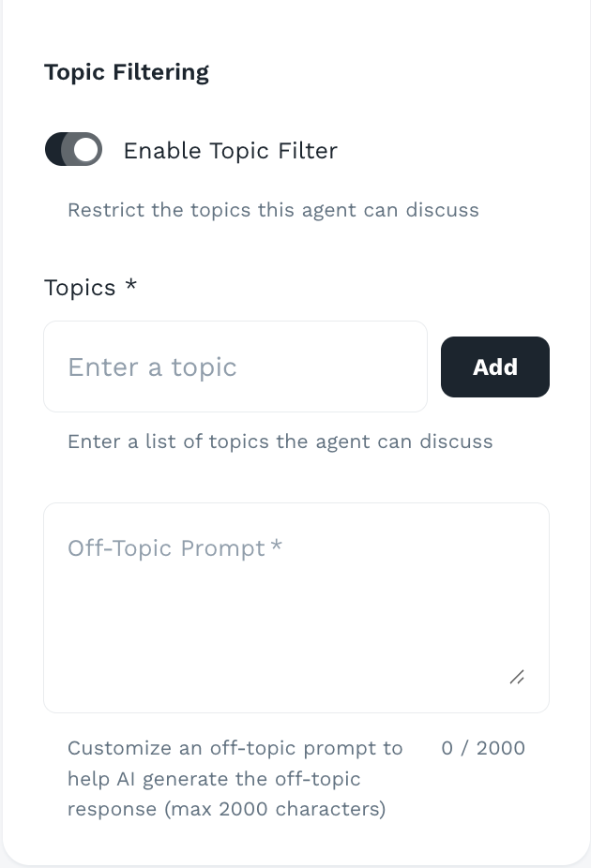Click the 0 / 2000 character counter

pos(483,748)
